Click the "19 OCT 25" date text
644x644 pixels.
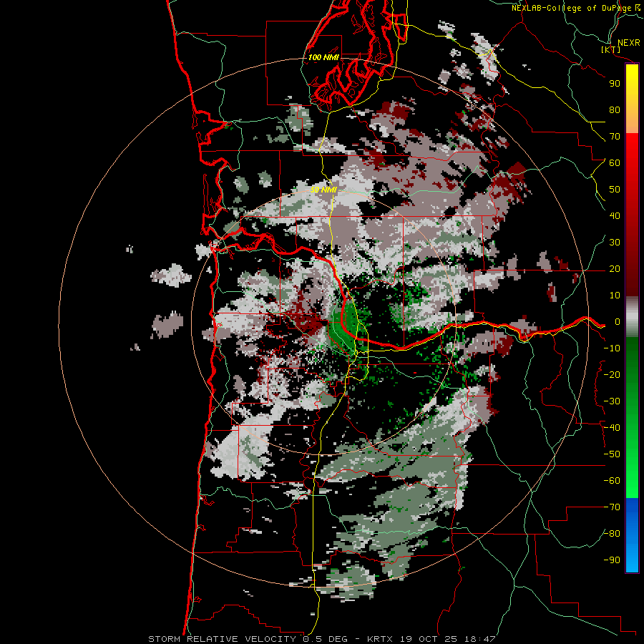pyautogui.click(x=429, y=639)
